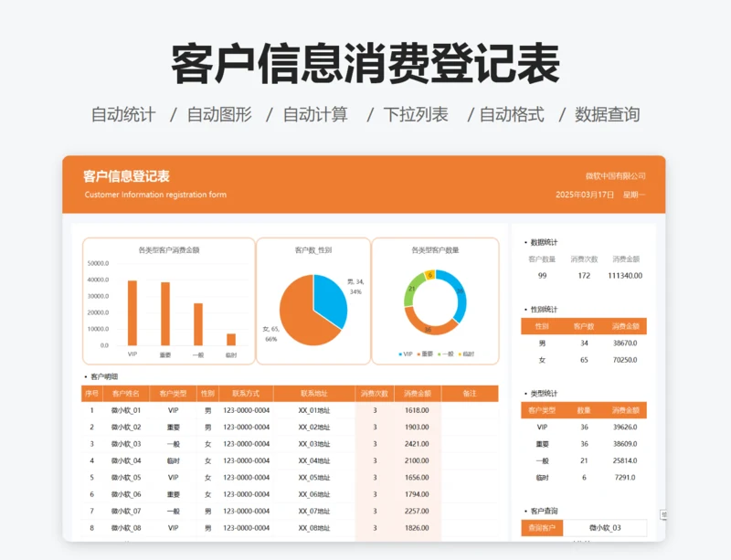Select the 性别统计 section label

pos(544,309)
